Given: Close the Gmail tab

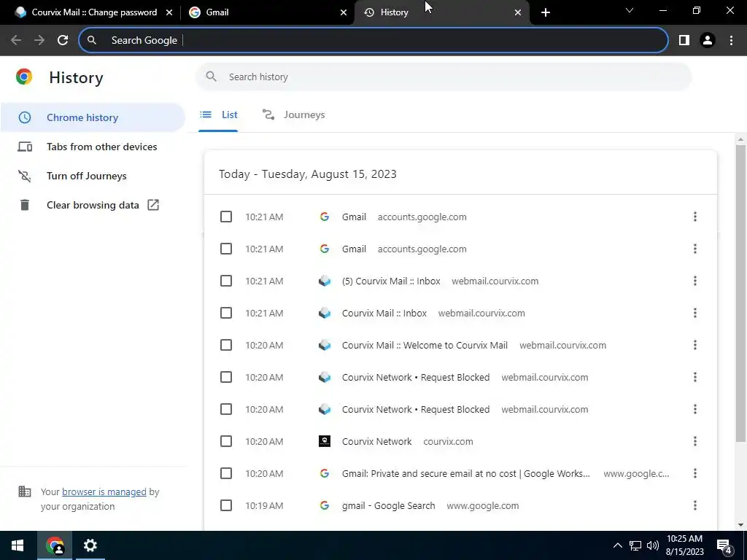Looking at the screenshot, I should [344, 12].
